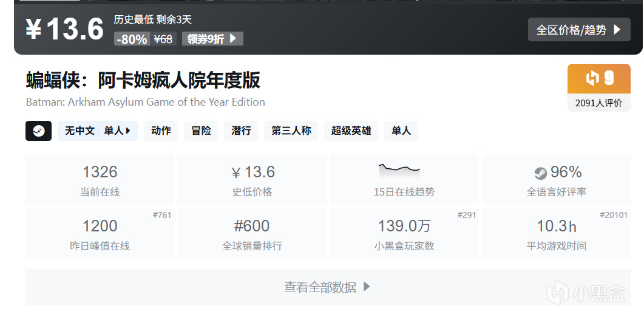Select the 动作 genre tag
The image size is (644, 314).
coord(161,131)
